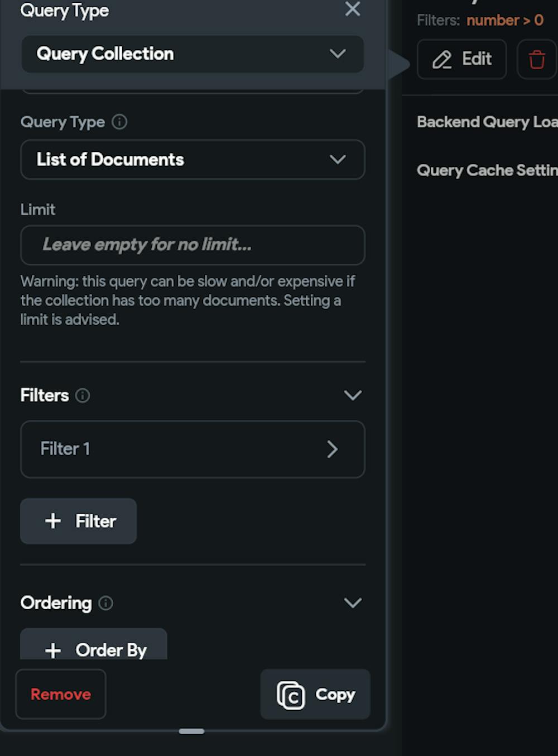Open the List of Documents dropdown
Image resolution: width=558 pixels, height=756 pixels.
(x=193, y=160)
